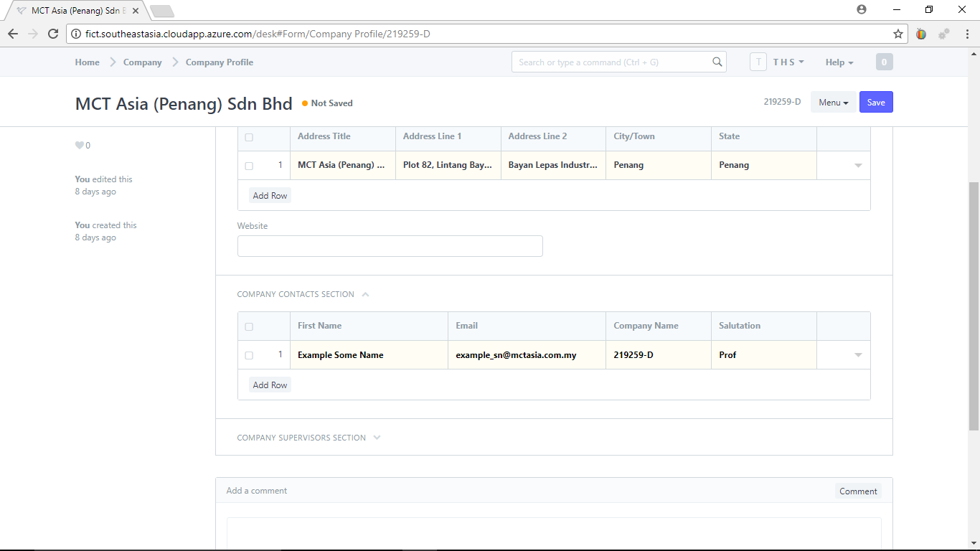Click the search or type a command box
Screen dimensions: 980x551
(x=618, y=62)
